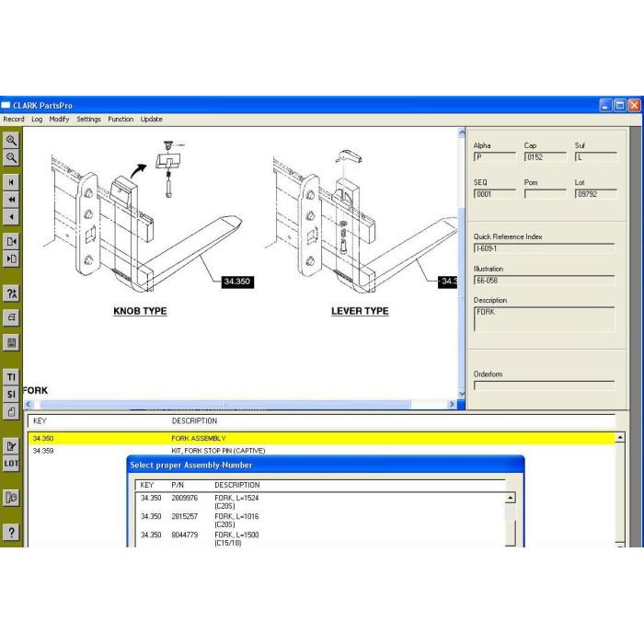644x644 pixels.
Task: Select part 2809976 FORK L=1524
Action: point(322,501)
